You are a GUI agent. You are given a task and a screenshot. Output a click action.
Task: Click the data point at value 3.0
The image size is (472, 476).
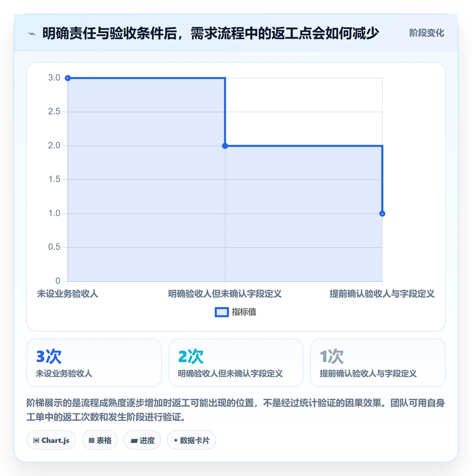(x=68, y=78)
